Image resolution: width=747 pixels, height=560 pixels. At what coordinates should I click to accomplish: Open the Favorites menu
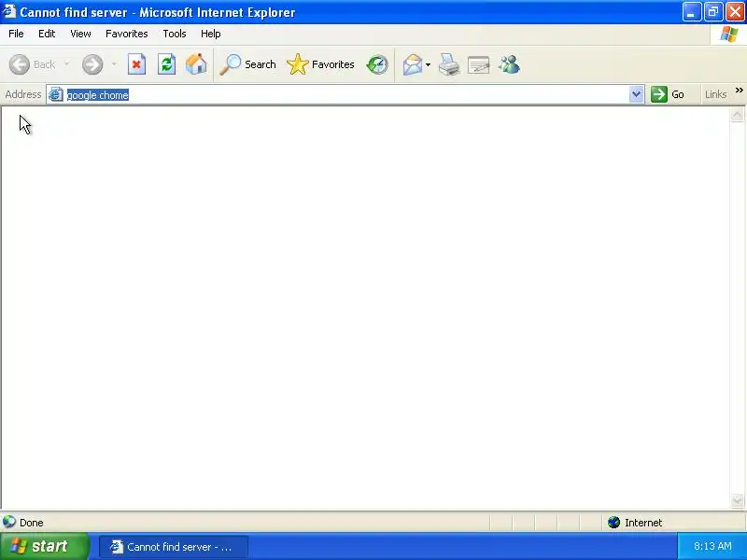click(127, 34)
